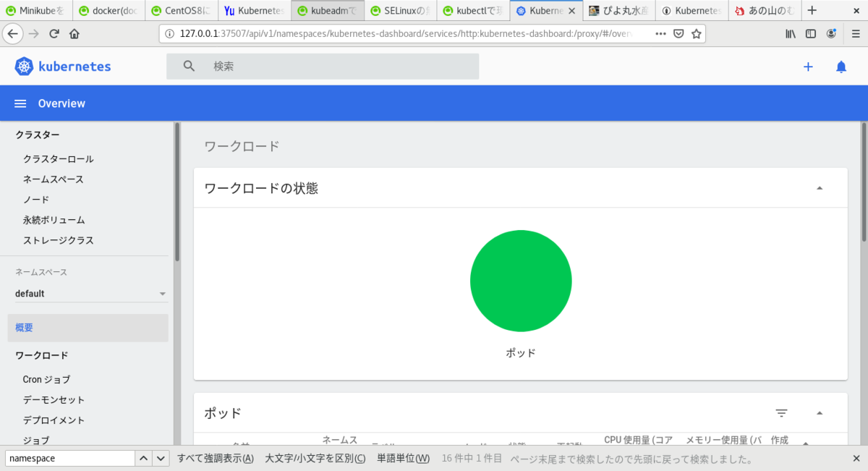Open the filter icon in the ポッド card
This screenshot has width=868, height=471.
tap(781, 413)
